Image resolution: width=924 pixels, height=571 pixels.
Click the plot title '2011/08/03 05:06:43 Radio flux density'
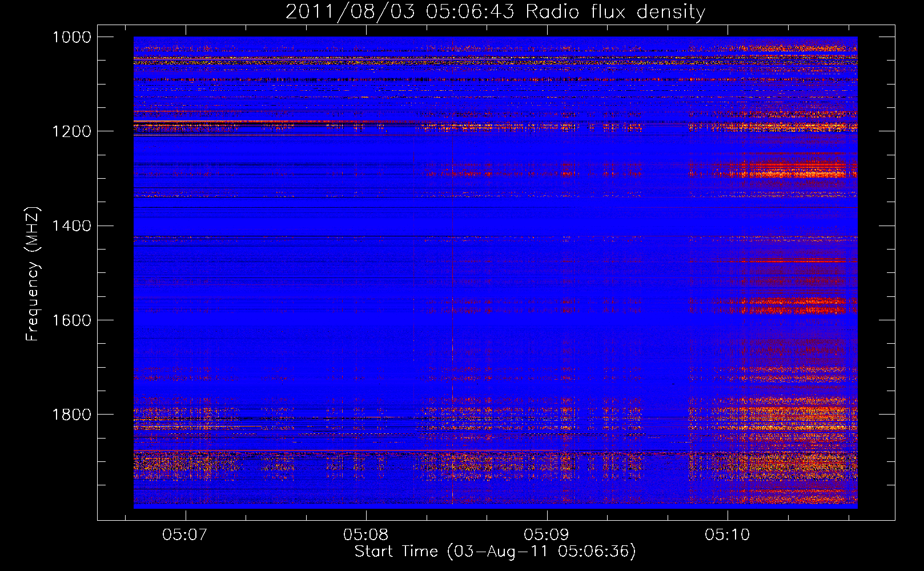[495, 11]
